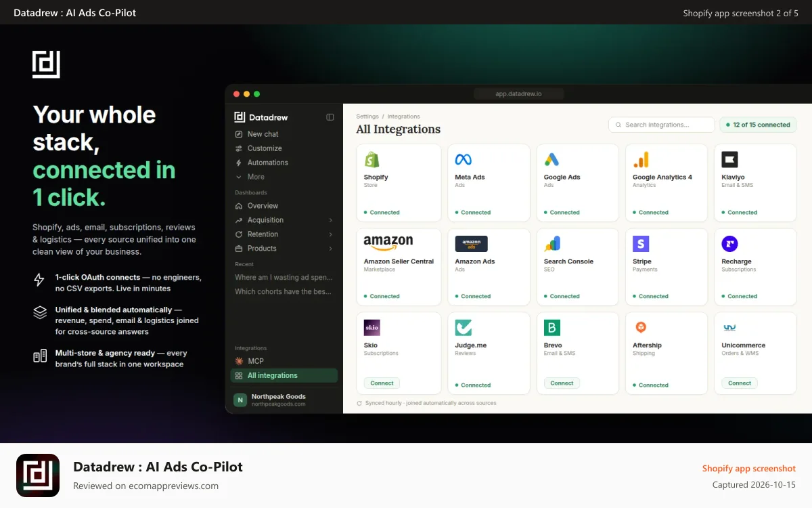This screenshot has width=812, height=508.
Task: Click the Integrations breadcrumb link
Action: point(403,117)
